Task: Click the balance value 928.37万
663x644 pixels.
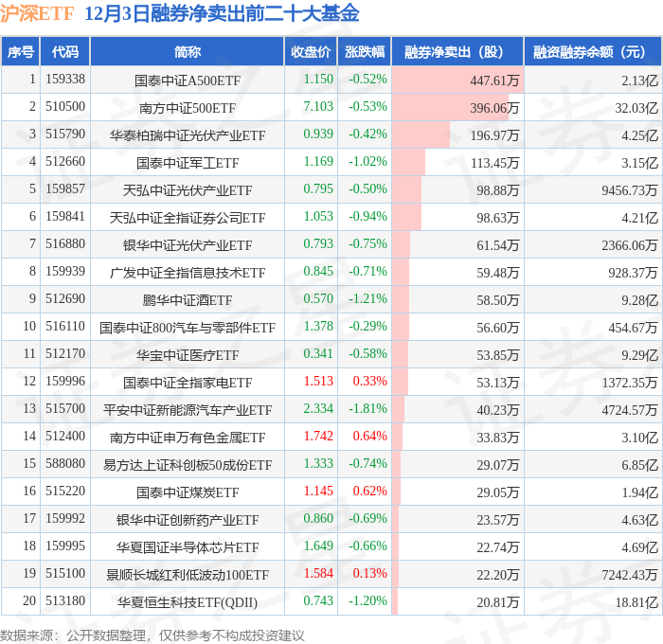Action: [x=633, y=273]
